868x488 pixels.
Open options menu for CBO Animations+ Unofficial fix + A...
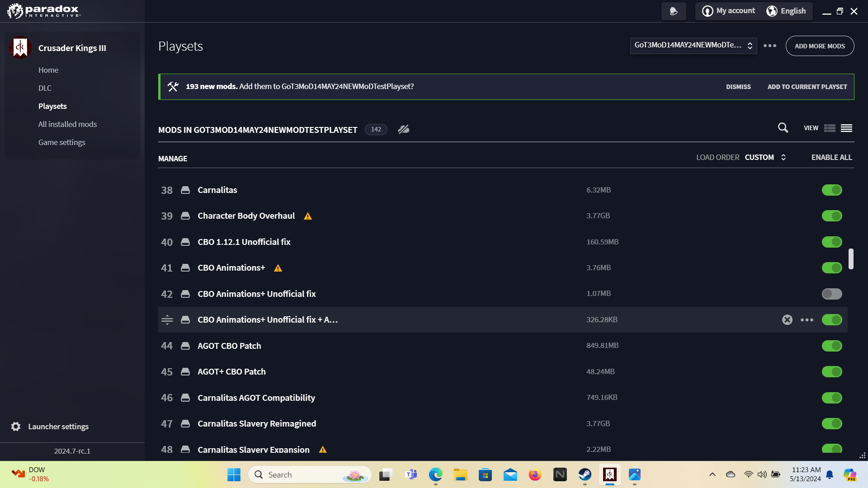click(807, 320)
